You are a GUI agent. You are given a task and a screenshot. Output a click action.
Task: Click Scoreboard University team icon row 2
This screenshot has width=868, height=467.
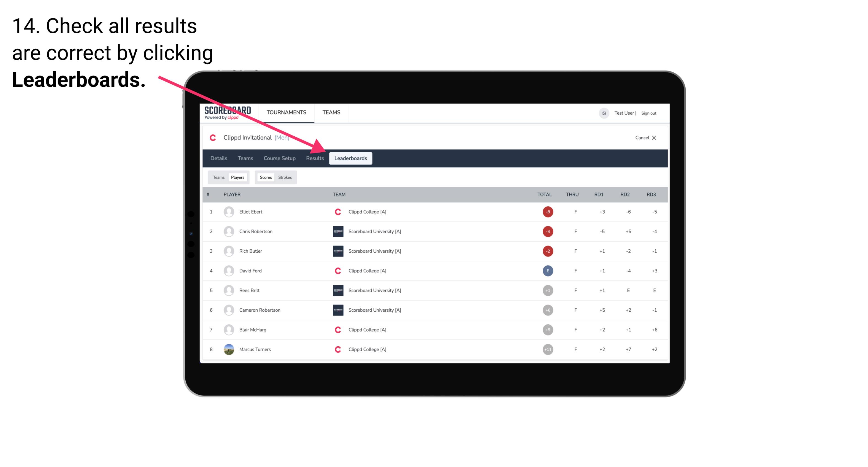336,231
